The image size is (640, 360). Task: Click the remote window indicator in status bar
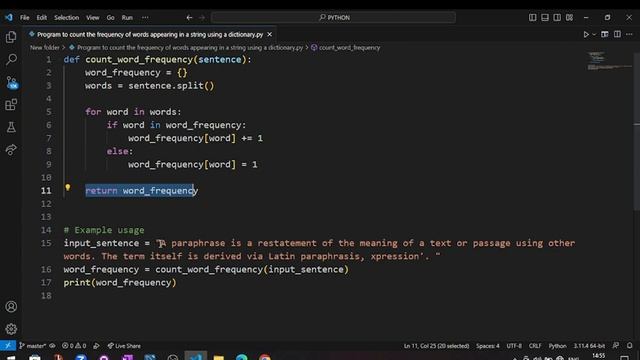click(x=8, y=346)
